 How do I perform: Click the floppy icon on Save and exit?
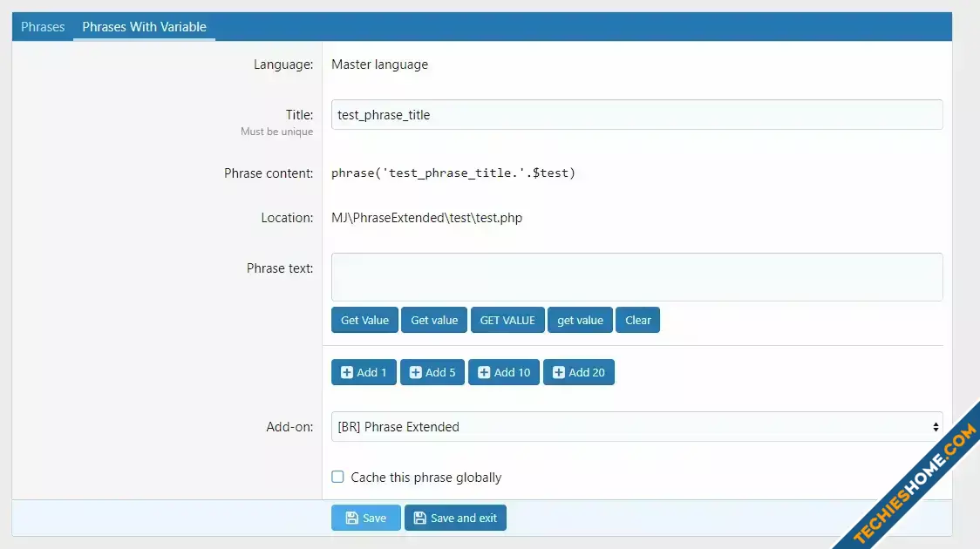point(420,518)
